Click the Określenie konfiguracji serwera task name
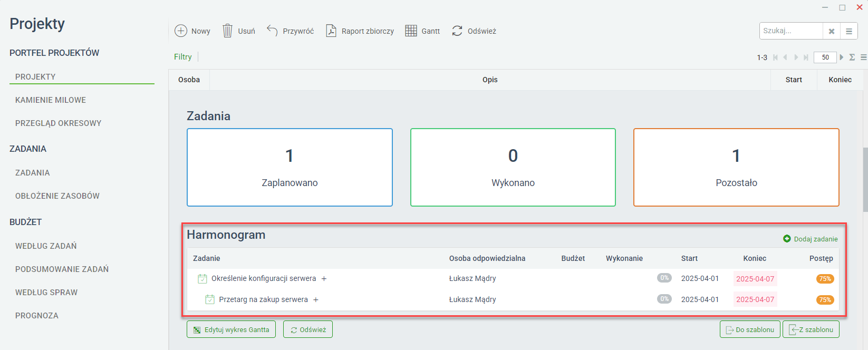Viewport: 868px width, 350px height. [x=264, y=278]
